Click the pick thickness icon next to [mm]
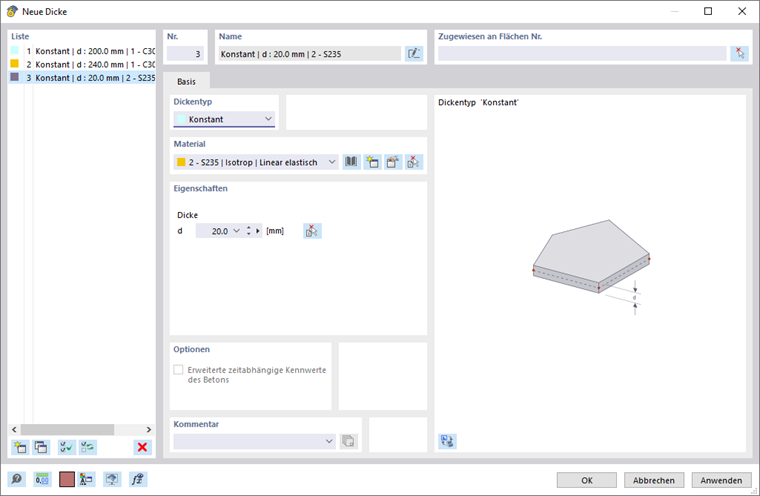The height and width of the screenshot is (496, 760). (x=312, y=231)
